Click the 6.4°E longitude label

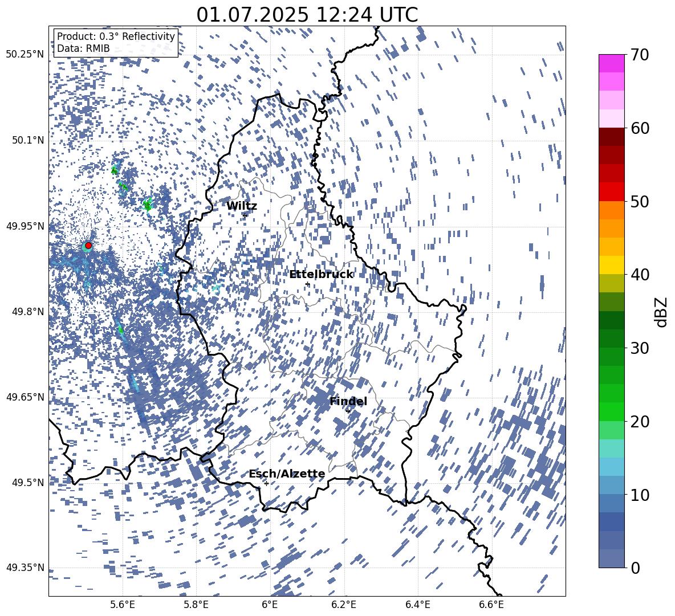click(x=417, y=605)
